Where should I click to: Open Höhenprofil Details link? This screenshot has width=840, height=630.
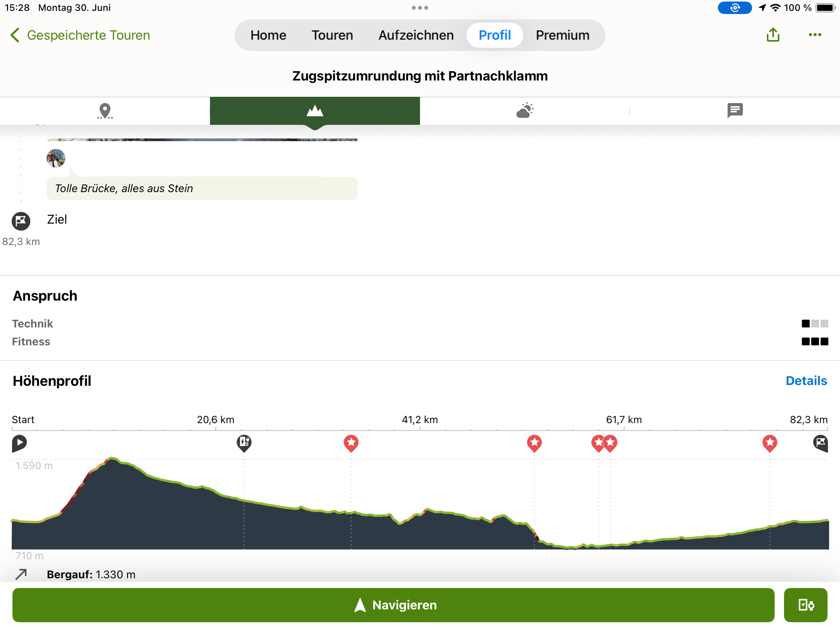point(806,381)
